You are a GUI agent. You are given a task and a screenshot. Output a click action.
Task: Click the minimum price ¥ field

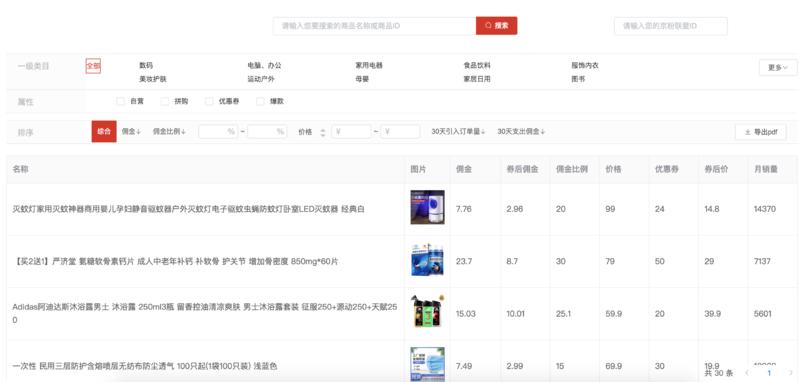(x=351, y=132)
